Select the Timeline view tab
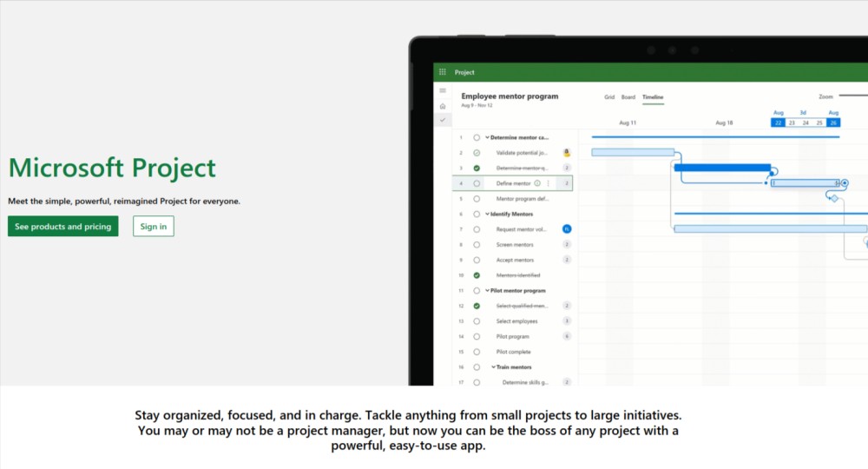Image resolution: width=868 pixels, height=469 pixels. pos(653,97)
